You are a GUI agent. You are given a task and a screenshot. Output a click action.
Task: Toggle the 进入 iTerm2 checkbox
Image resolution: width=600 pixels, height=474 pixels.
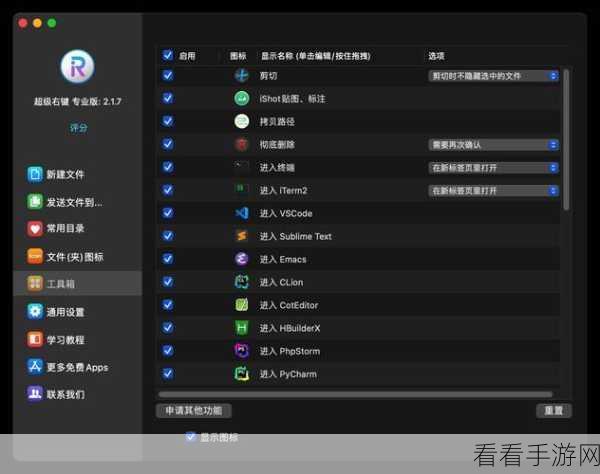coord(168,190)
